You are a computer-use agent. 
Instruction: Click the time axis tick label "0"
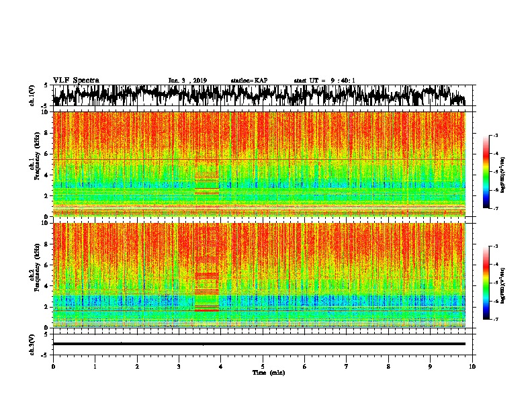[x=53, y=366]
